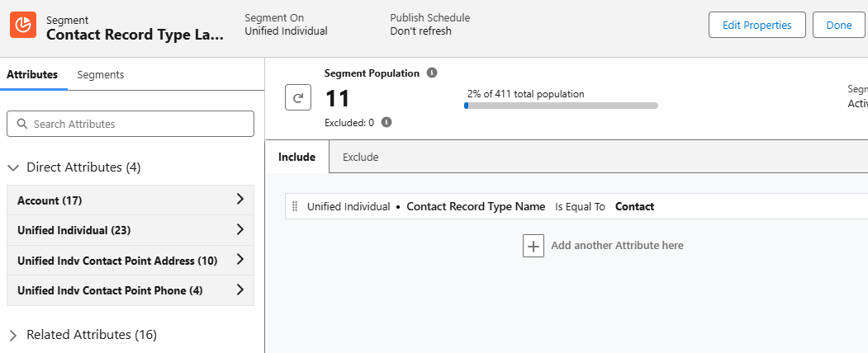Grab the drag handle on the rule row

(295, 207)
